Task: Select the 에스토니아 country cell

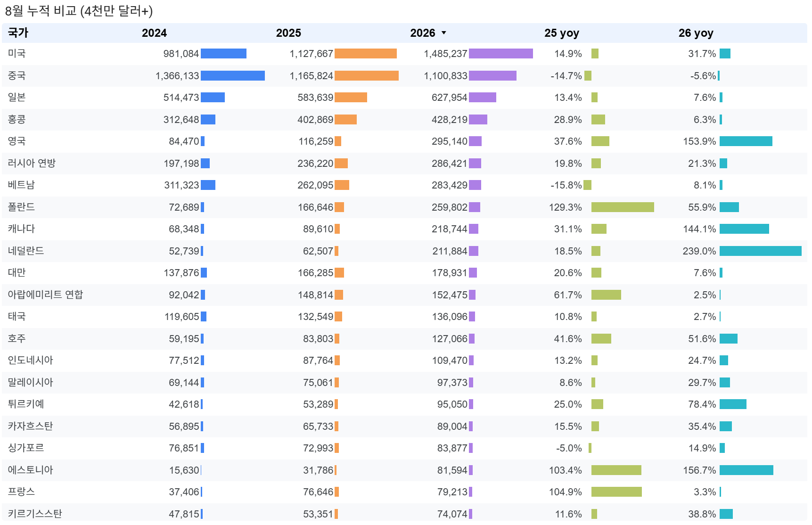Action: click(31, 470)
